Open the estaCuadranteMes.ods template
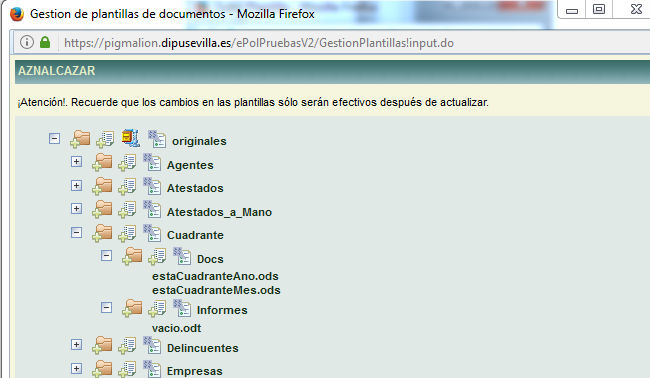The image size is (650, 378). [x=216, y=290]
